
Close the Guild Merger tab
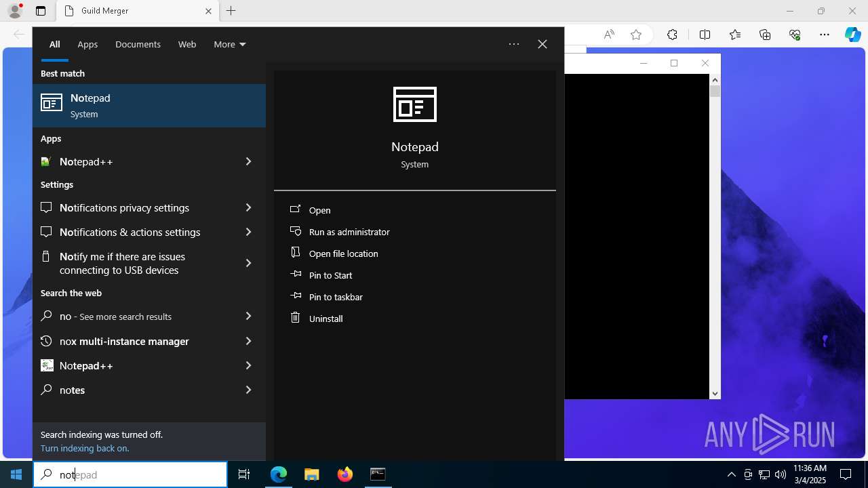[x=208, y=11]
